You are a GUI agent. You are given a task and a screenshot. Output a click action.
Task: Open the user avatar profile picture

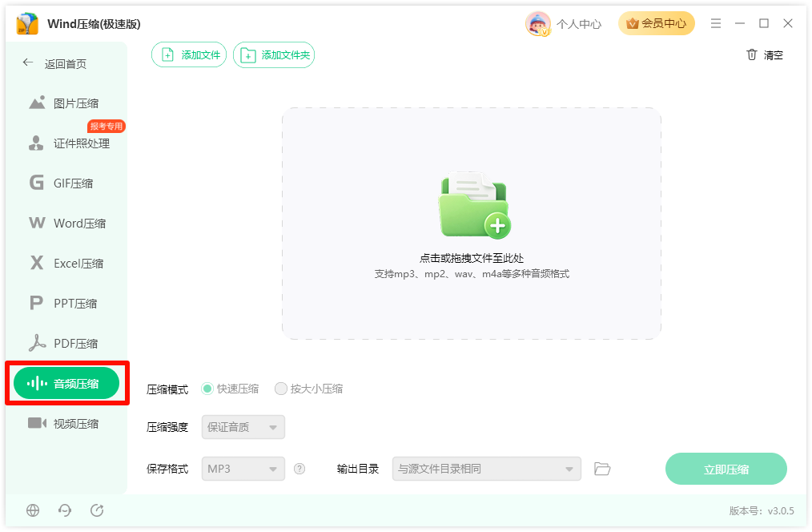pyautogui.click(x=537, y=24)
